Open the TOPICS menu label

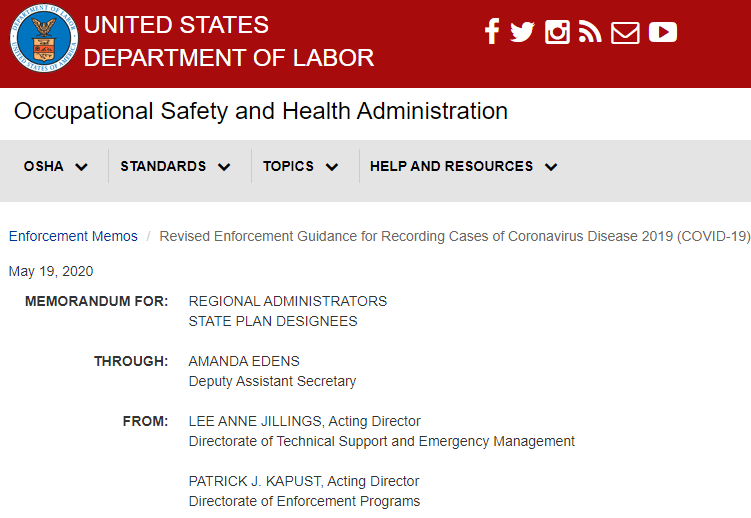click(x=288, y=166)
